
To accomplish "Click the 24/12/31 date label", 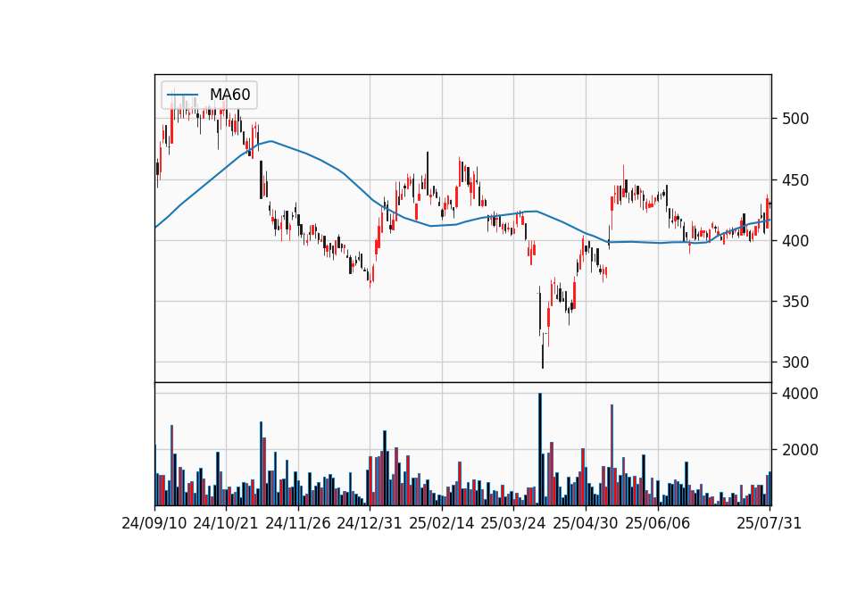I will (x=370, y=523).
